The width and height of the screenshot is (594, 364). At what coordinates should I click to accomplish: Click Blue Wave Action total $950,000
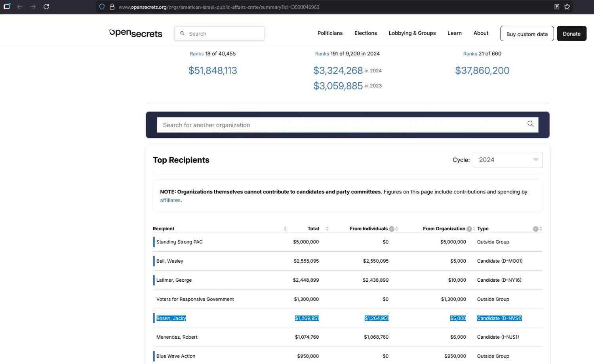[x=308, y=356]
